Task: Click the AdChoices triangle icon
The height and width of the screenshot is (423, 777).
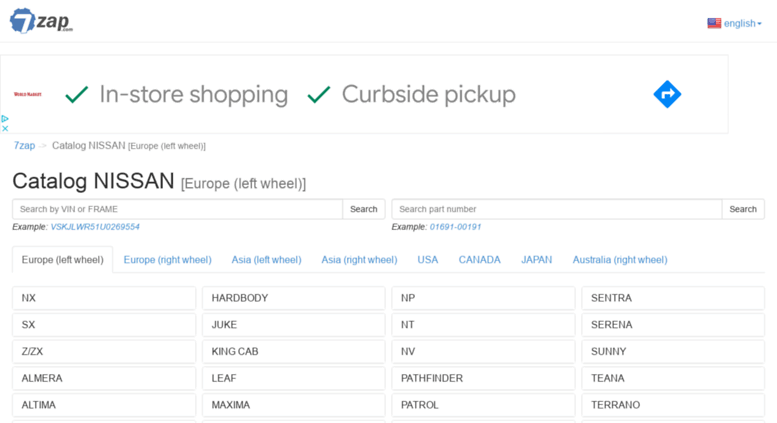Action: pos(5,119)
